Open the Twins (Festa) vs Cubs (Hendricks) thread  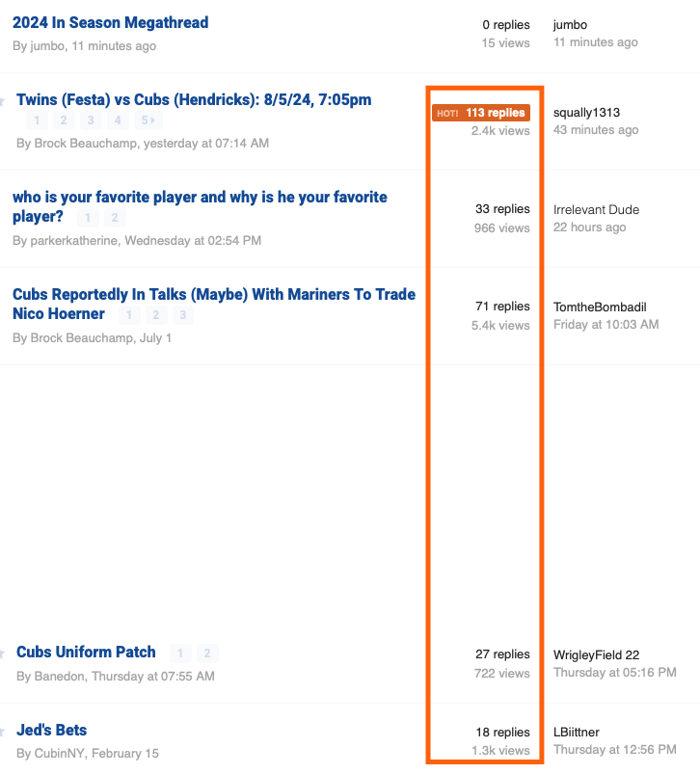pyautogui.click(x=194, y=100)
